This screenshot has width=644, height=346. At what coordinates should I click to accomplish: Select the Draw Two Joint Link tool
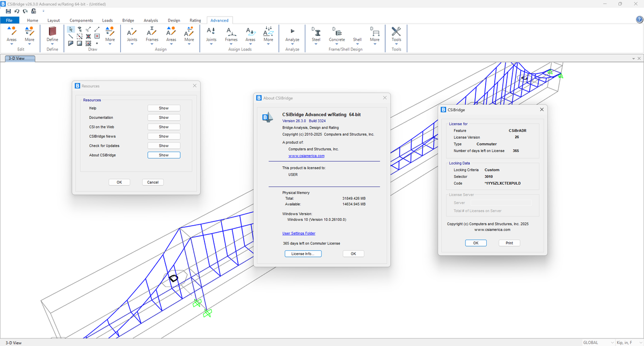(97, 29)
